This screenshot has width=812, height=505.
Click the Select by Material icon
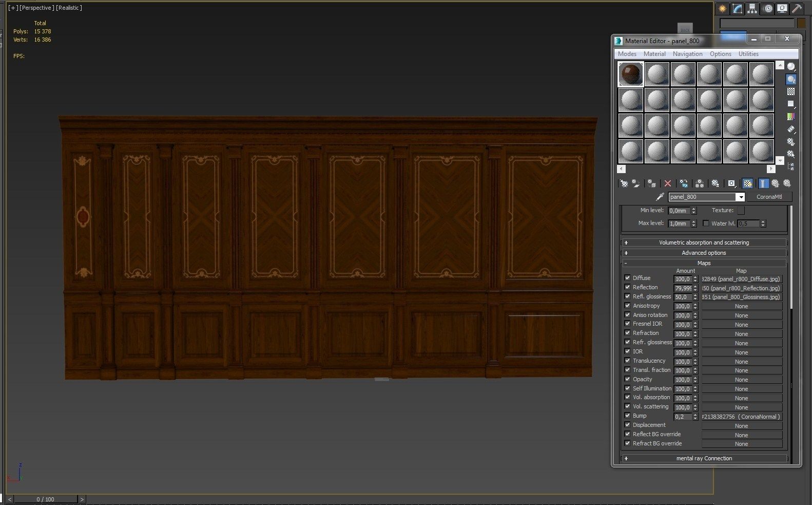click(x=791, y=154)
